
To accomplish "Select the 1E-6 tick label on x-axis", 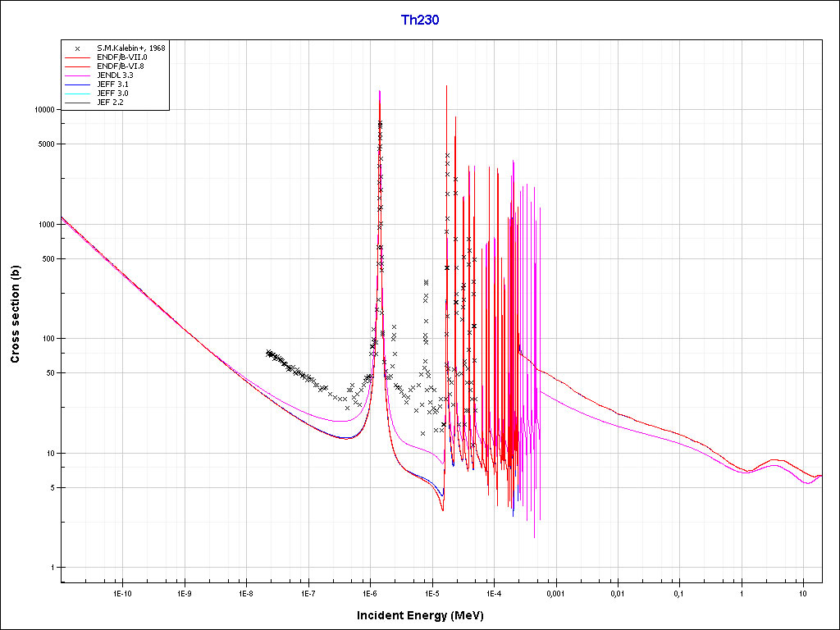I will (x=369, y=593).
